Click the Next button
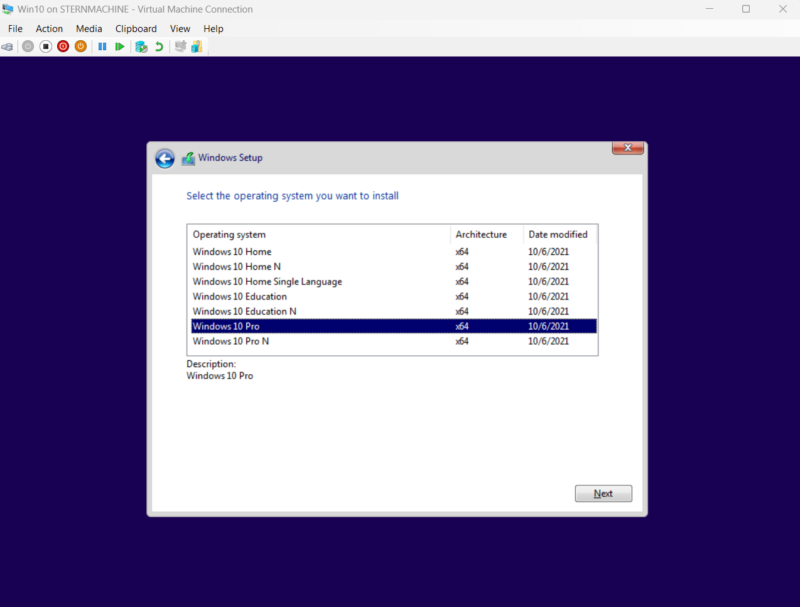The width and height of the screenshot is (800, 607). tap(603, 493)
